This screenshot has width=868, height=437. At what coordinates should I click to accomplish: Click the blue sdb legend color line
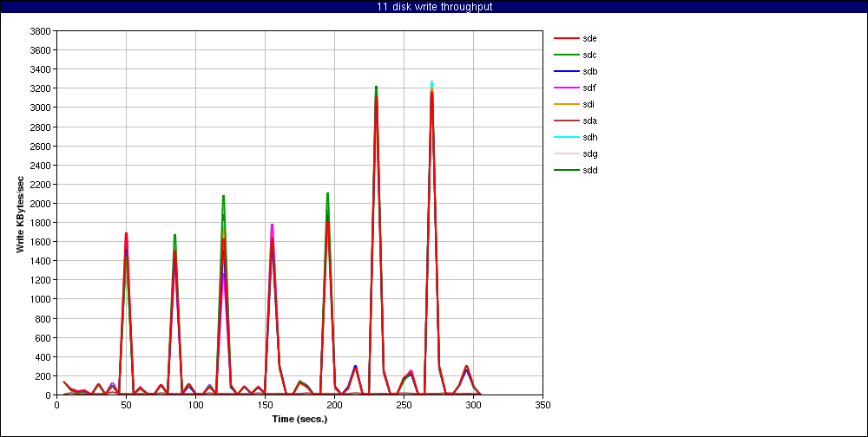click(566, 71)
